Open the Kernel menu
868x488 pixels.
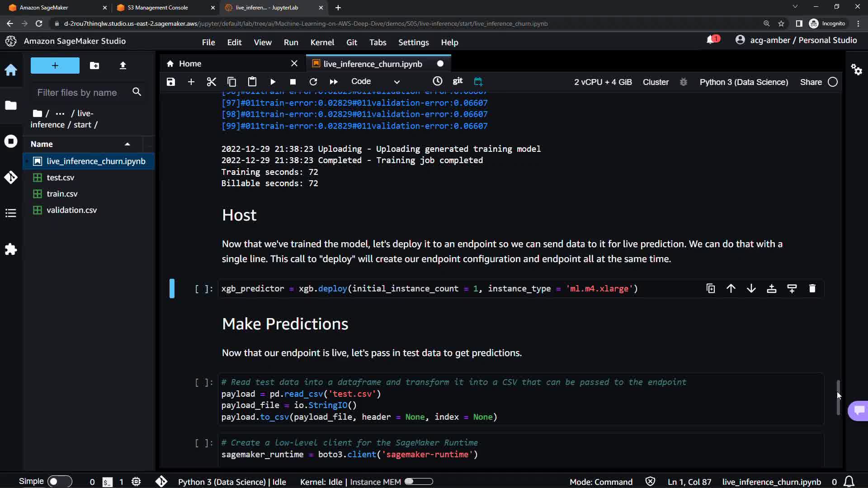[322, 42]
